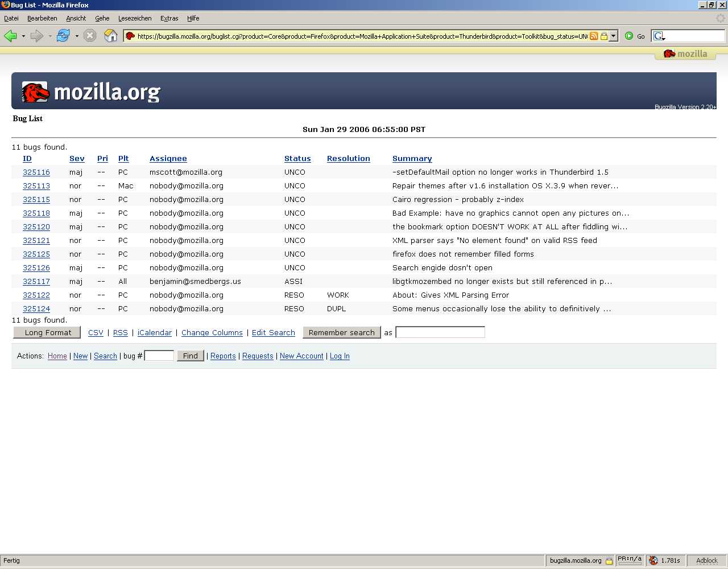This screenshot has width=728, height=569.
Task: Open the search engine selector dropdown
Action: 659,36
